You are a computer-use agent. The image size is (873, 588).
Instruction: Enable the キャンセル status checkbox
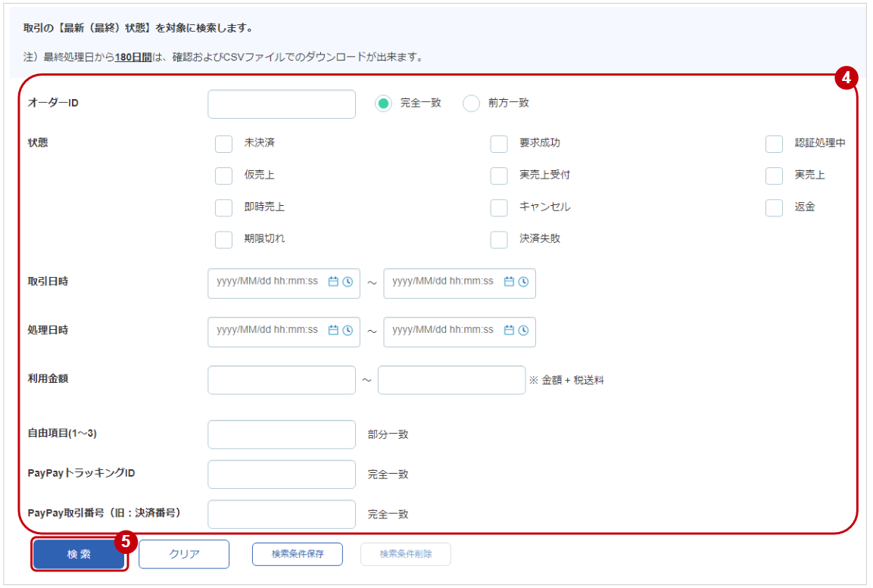pos(499,207)
